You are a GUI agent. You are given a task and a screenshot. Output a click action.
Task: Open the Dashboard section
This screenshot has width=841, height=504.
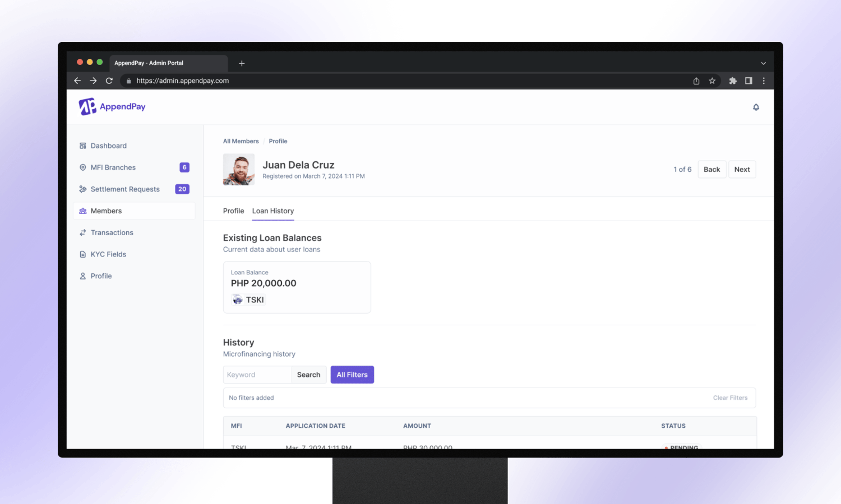click(108, 145)
